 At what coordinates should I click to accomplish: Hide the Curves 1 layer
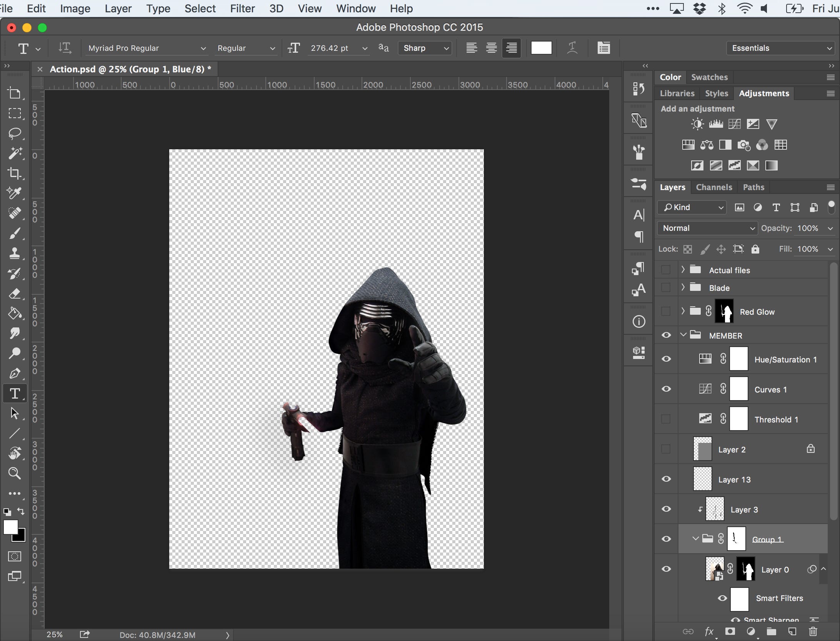(666, 389)
